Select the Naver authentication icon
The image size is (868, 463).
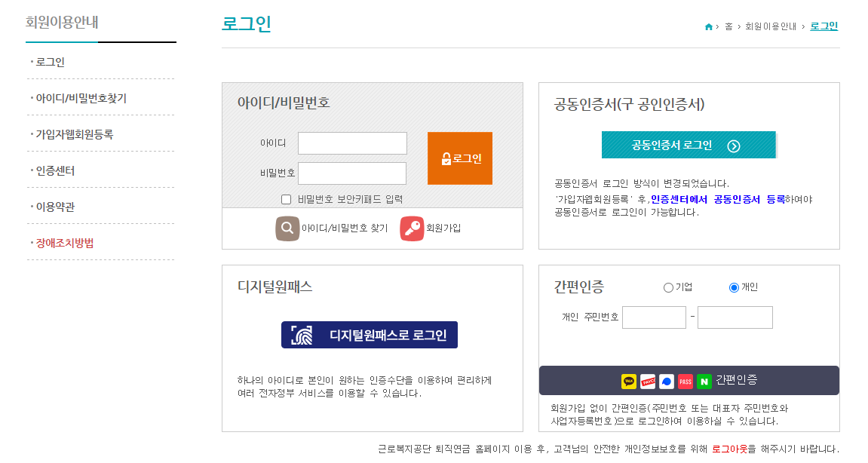click(x=704, y=381)
